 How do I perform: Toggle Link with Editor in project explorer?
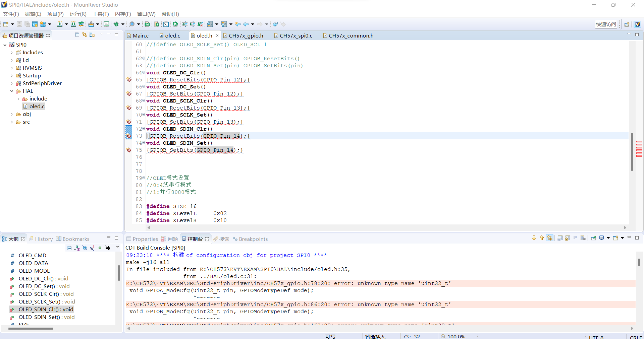click(85, 35)
